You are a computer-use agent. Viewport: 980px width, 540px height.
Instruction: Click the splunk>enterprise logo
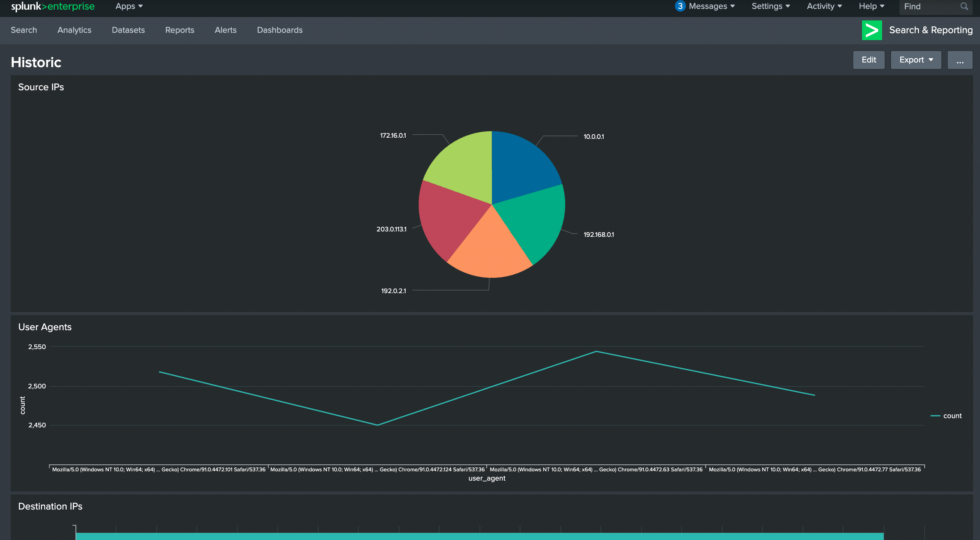(53, 6)
